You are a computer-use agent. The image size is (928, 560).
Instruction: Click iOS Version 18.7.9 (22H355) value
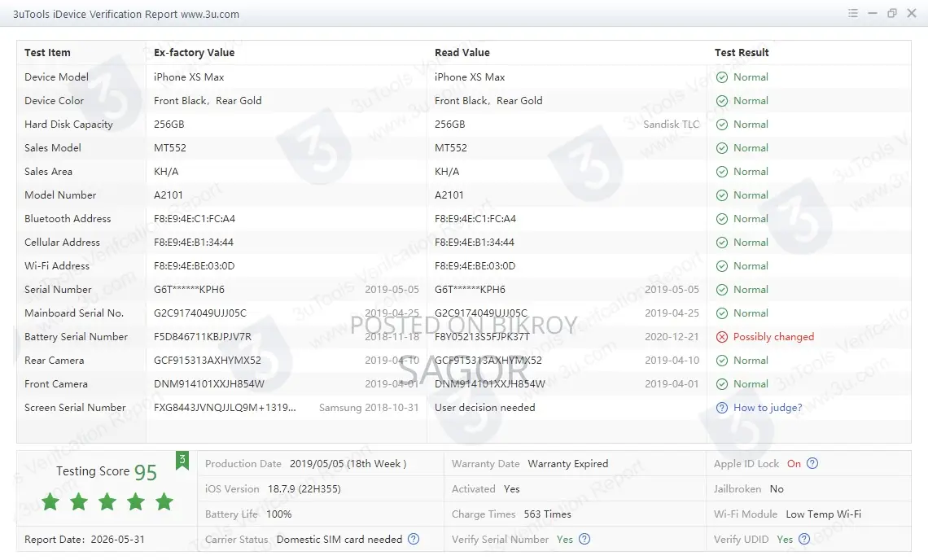(x=304, y=489)
